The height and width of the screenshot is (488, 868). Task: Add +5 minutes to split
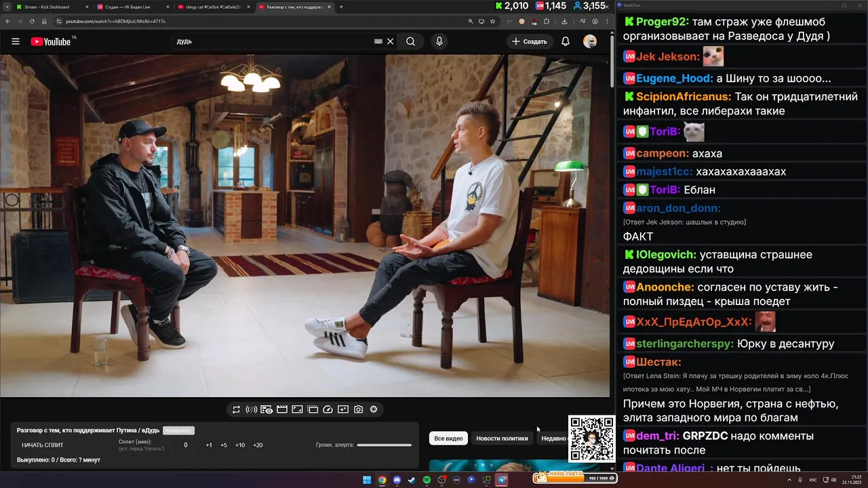[x=224, y=445]
